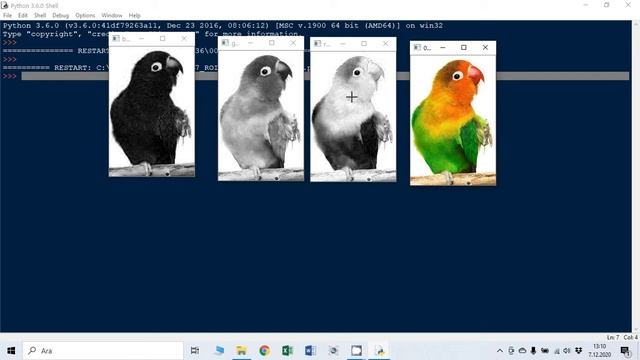Minimize the red channel image window
Screen dimensions: 640x360
[343, 44]
